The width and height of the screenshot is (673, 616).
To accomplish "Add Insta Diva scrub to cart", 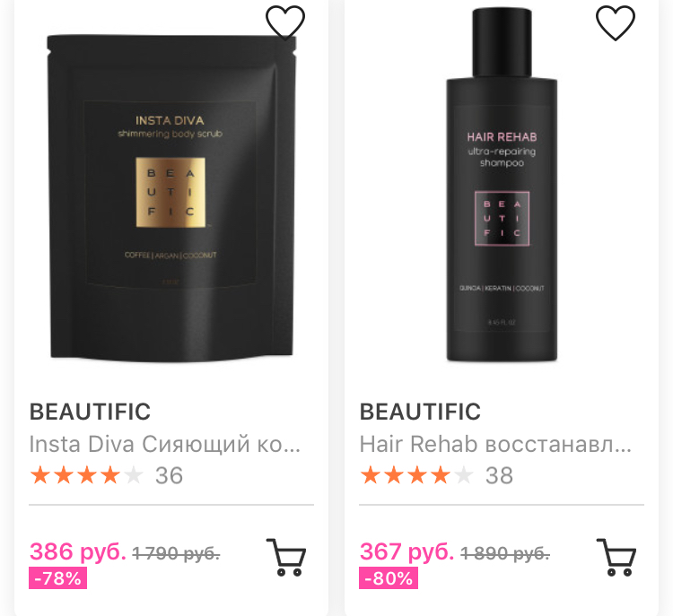I will coord(286,557).
